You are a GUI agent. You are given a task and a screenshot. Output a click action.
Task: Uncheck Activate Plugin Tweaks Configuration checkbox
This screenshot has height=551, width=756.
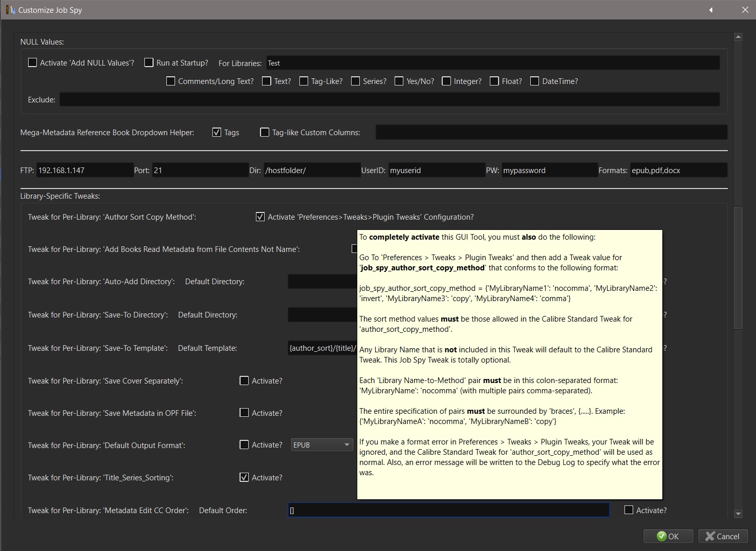(260, 217)
